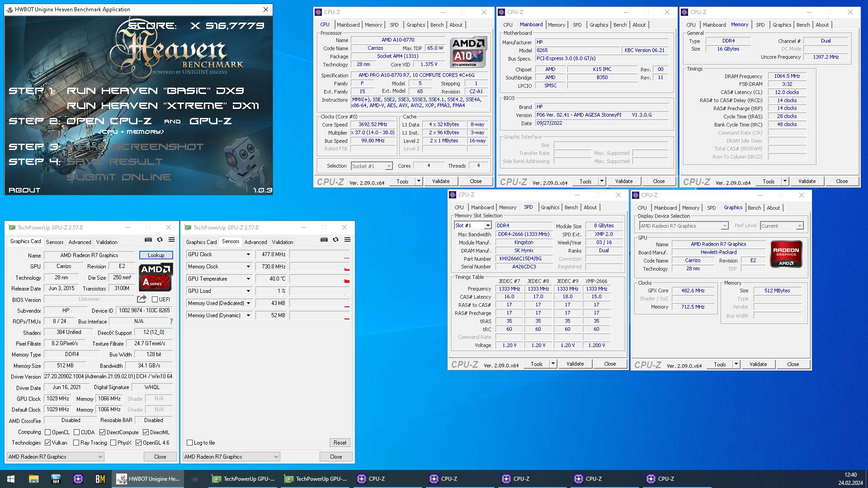868x488 pixels.
Task: Open Advanced tab in GPU-Z Sensors window
Action: click(x=255, y=242)
